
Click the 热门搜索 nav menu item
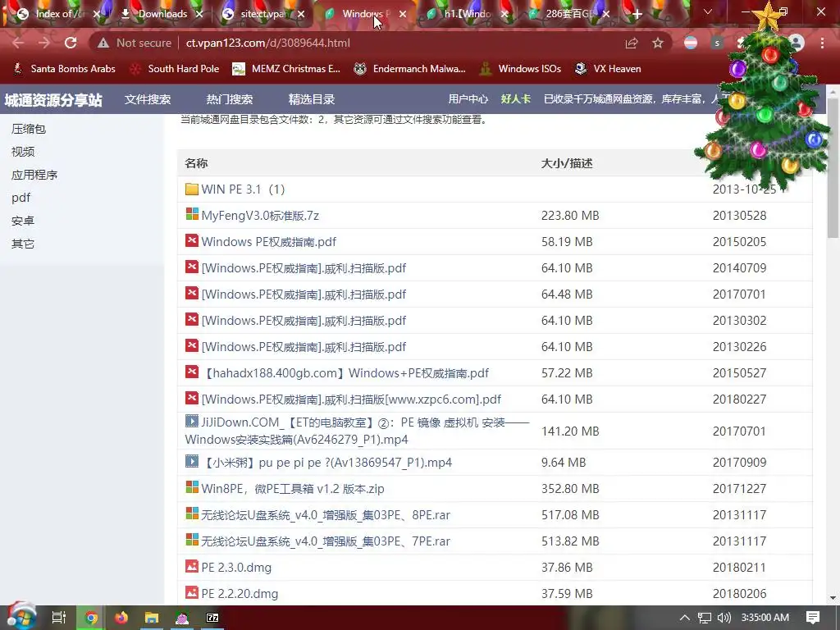[230, 99]
